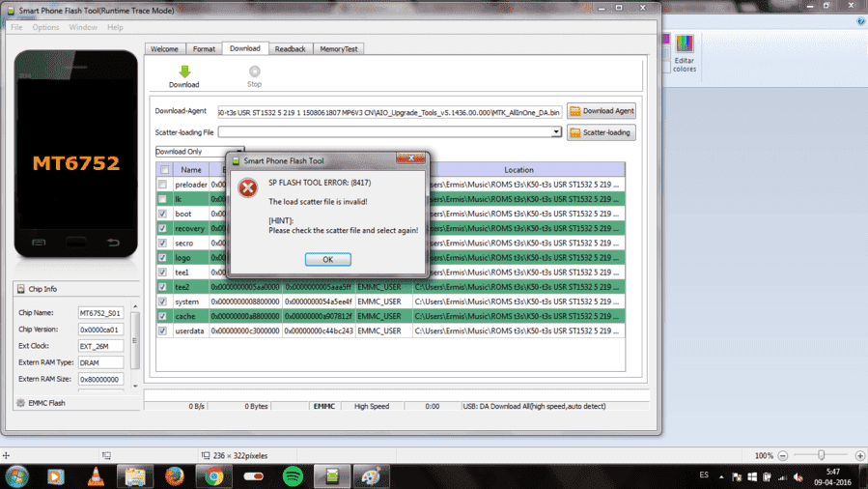Screen dimensions: 868x489
Task: Click the green Download arrow icon
Action: click(x=184, y=72)
